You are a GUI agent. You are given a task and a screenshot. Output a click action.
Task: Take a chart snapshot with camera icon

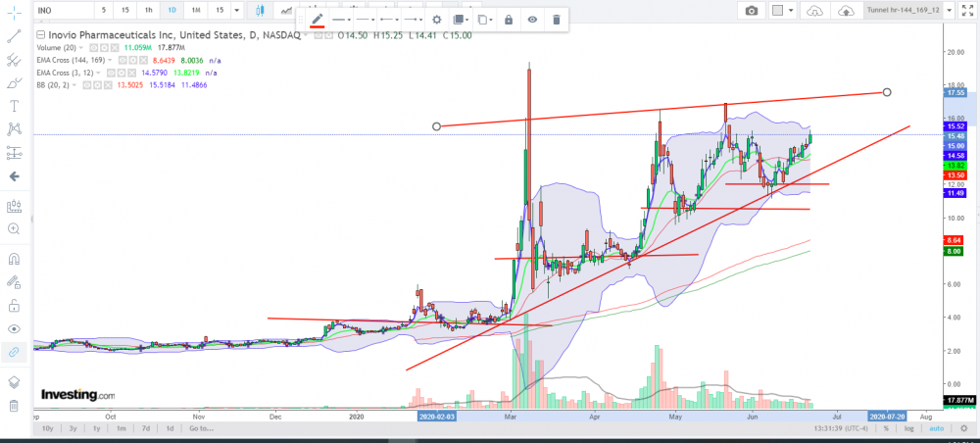(752, 11)
